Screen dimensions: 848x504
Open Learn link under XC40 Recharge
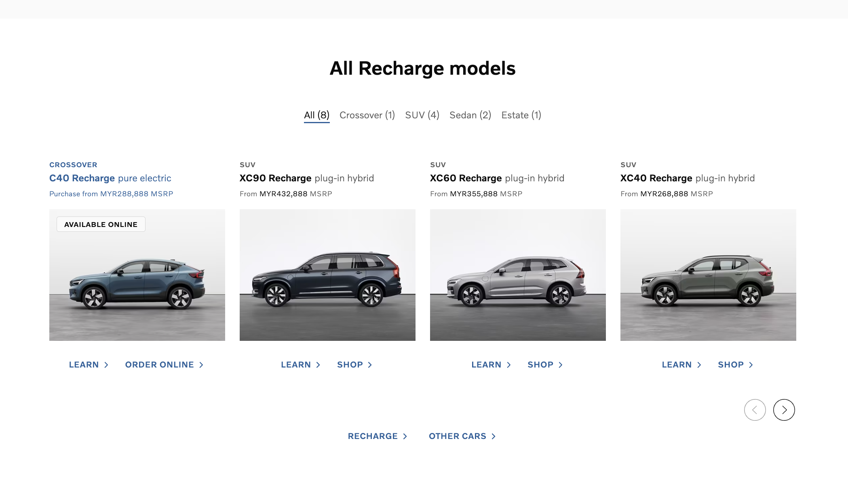click(x=681, y=365)
